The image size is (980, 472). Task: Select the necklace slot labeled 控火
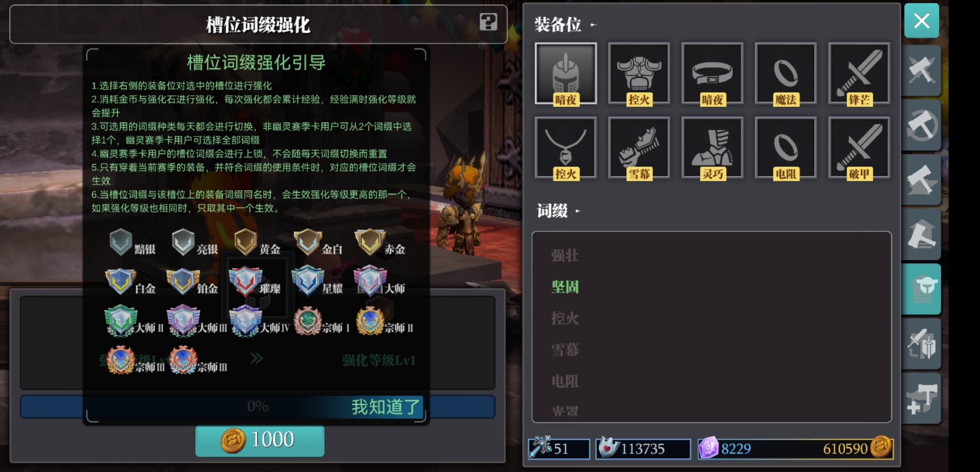coord(566,148)
